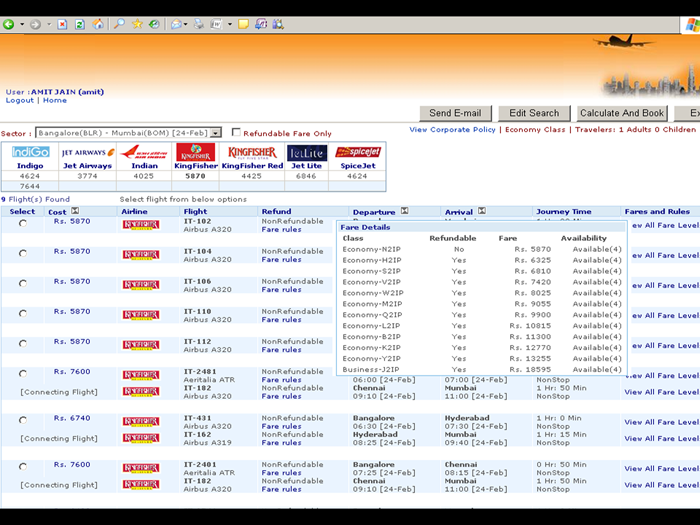Open the Forward button history dropdown arrow

(49, 24)
